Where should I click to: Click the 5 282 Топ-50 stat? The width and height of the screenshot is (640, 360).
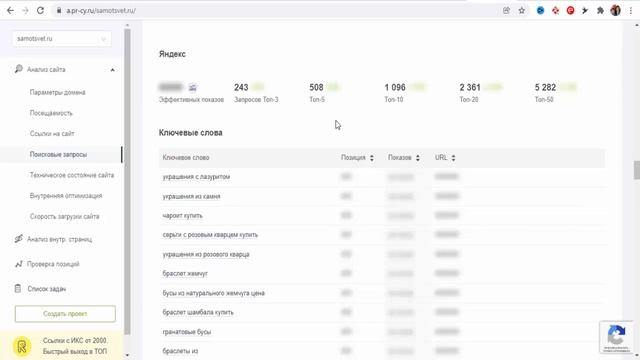tap(556, 93)
